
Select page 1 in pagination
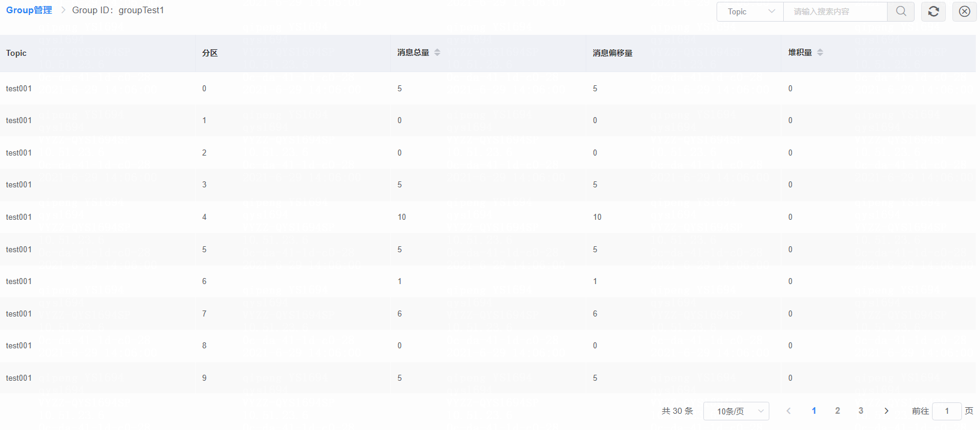coord(814,411)
